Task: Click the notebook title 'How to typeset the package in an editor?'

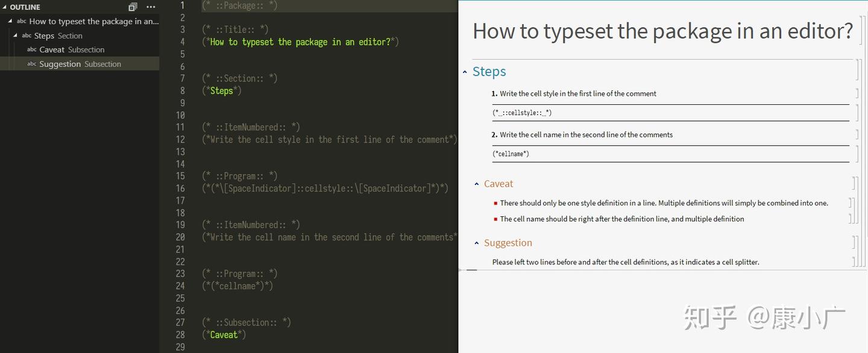Action: (662, 31)
